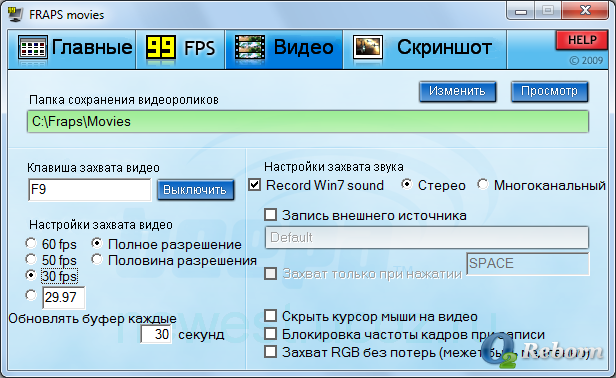Click the Главные tab grid icon
This screenshot has height=378, width=616.
(x=33, y=49)
